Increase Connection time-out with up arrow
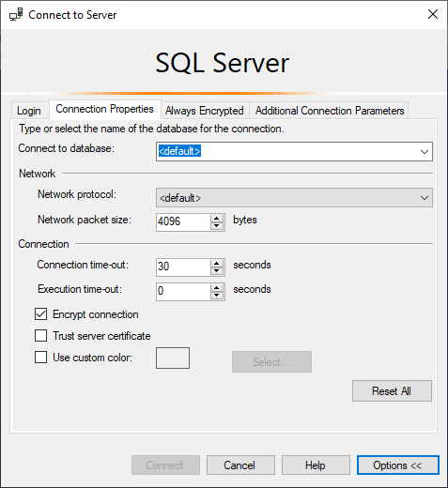Viewport: 448px width, 488px height. 217,264
